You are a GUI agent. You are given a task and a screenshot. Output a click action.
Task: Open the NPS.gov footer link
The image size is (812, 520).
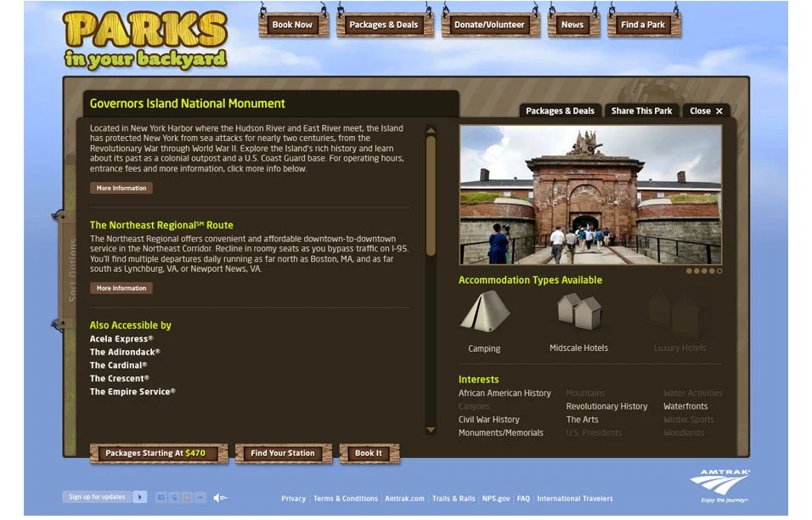pyautogui.click(x=496, y=499)
